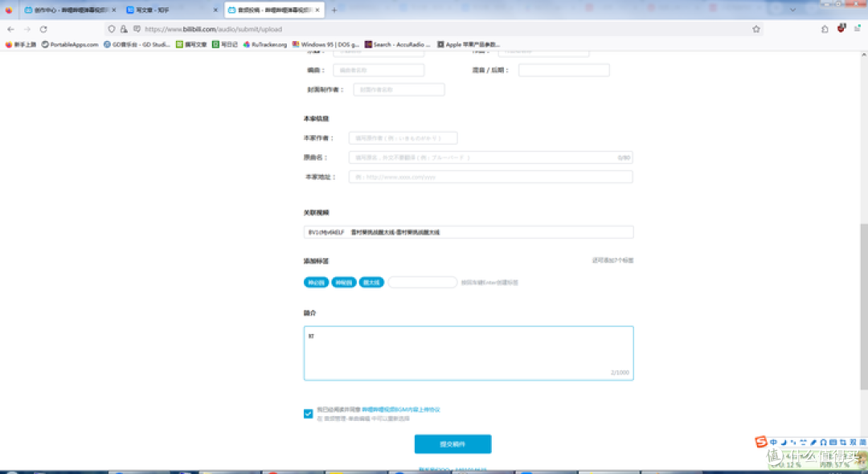The height and width of the screenshot is (474, 868).
Task: Uncheck the agreement checkbox
Action: pyautogui.click(x=309, y=414)
